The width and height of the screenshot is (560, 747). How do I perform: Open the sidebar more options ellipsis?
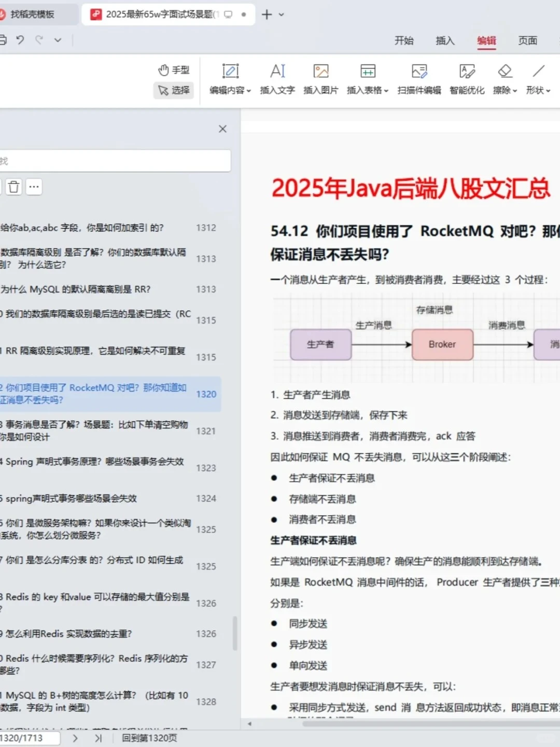[34, 186]
